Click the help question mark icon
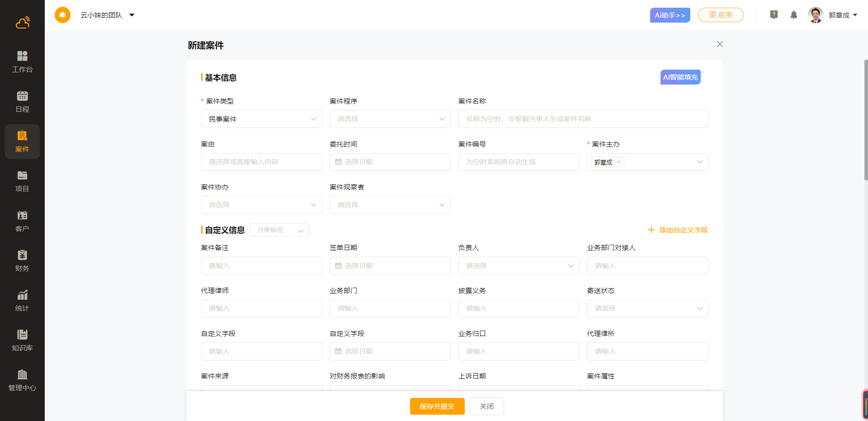868x421 pixels. 774,15
